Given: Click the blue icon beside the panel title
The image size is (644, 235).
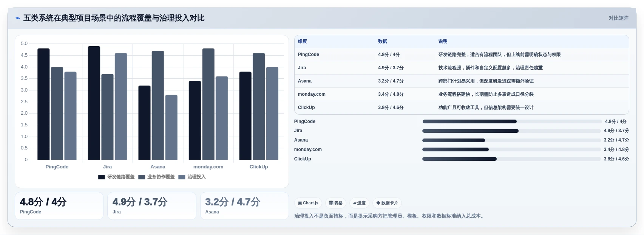Looking at the screenshot, I should pyautogui.click(x=17, y=18).
